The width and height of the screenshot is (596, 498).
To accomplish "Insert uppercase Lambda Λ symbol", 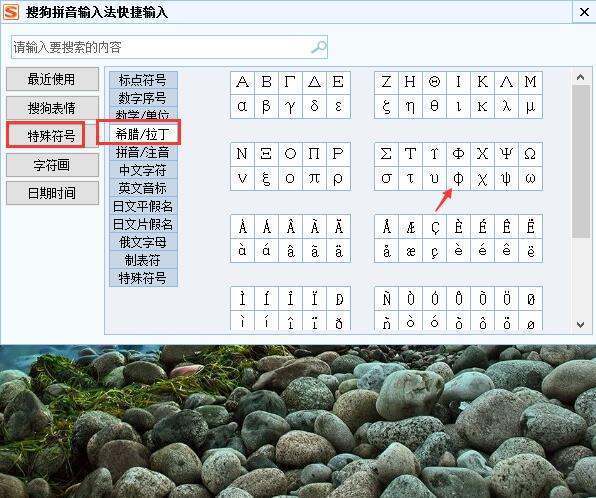I will [506, 82].
